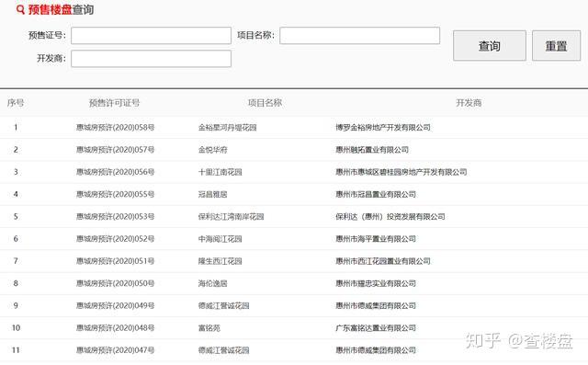Open project 金悦华府
Screen dimensions: 588x365
213,150
